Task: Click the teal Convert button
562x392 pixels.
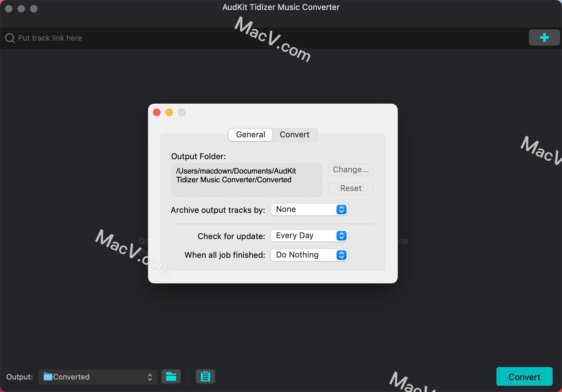Action: click(x=524, y=377)
